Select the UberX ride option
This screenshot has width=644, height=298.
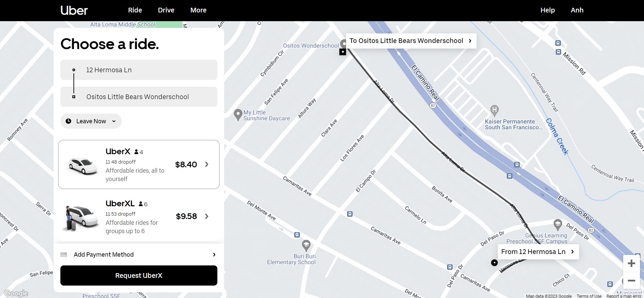(x=139, y=165)
